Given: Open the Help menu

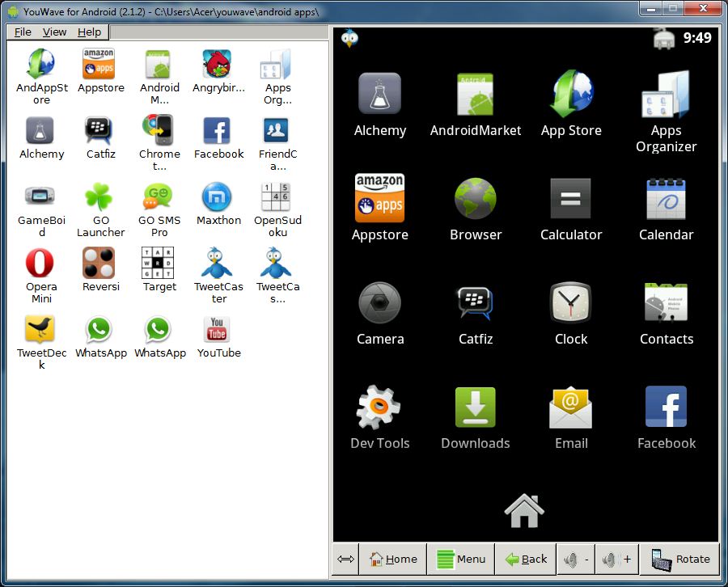Looking at the screenshot, I should tap(89, 32).
